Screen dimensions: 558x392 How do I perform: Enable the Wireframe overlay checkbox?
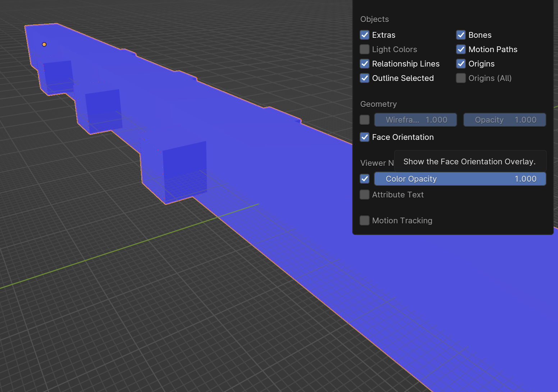coord(365,120)
